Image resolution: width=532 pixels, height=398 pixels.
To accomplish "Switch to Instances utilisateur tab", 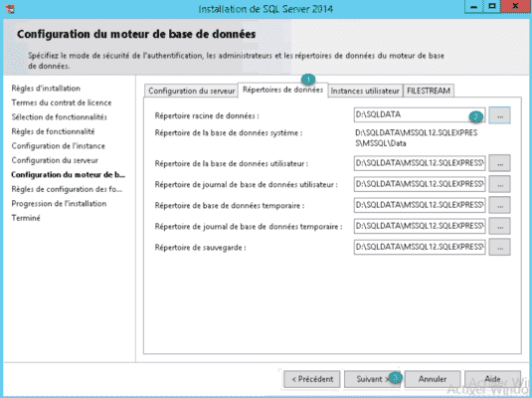I will (x=365, y=91).
